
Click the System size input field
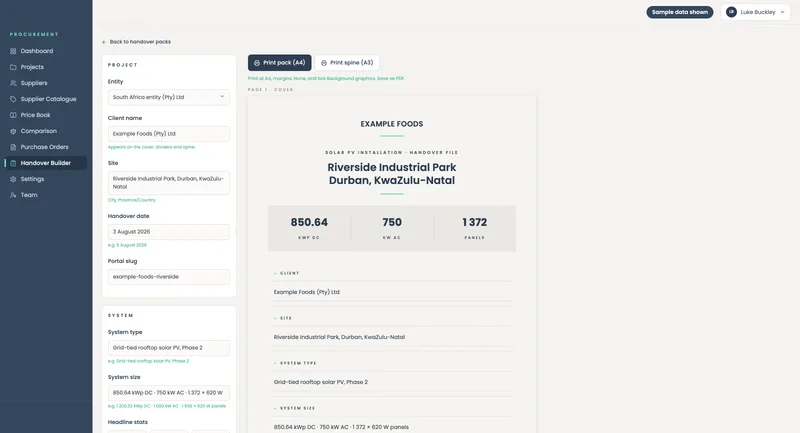click(168, 393)
